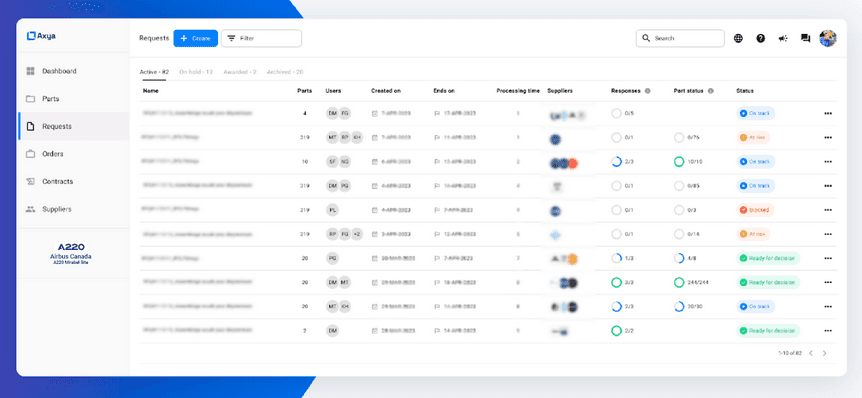The image size is (862, 398).
Task: Click the info icon beside Responses header
Action: tap(647, 91)
